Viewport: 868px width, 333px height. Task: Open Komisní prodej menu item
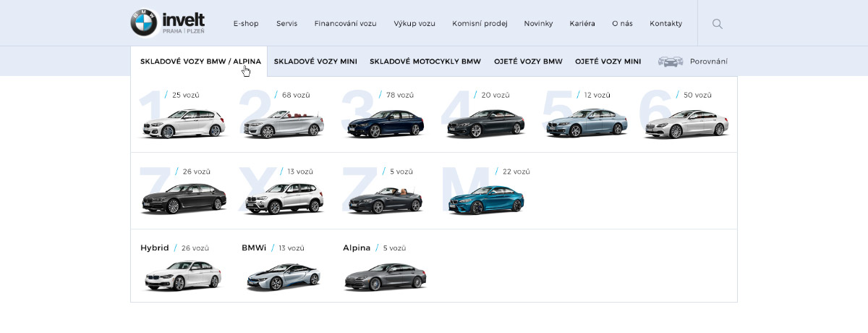point(480,24)
